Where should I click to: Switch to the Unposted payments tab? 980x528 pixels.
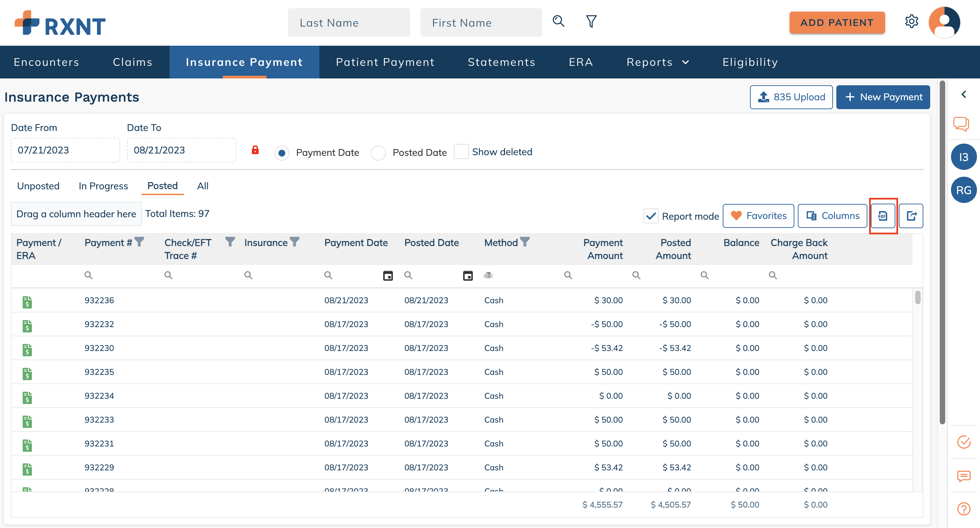point(38,186)
